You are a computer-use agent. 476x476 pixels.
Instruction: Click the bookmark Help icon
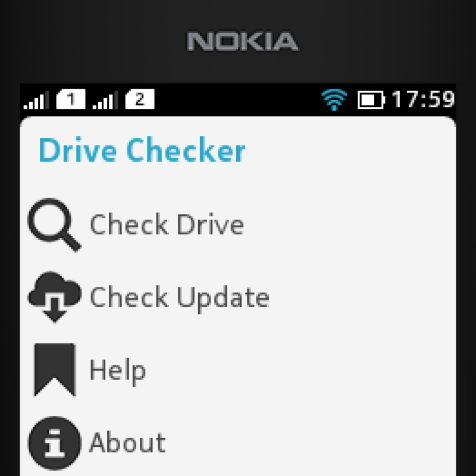(55, 370)
